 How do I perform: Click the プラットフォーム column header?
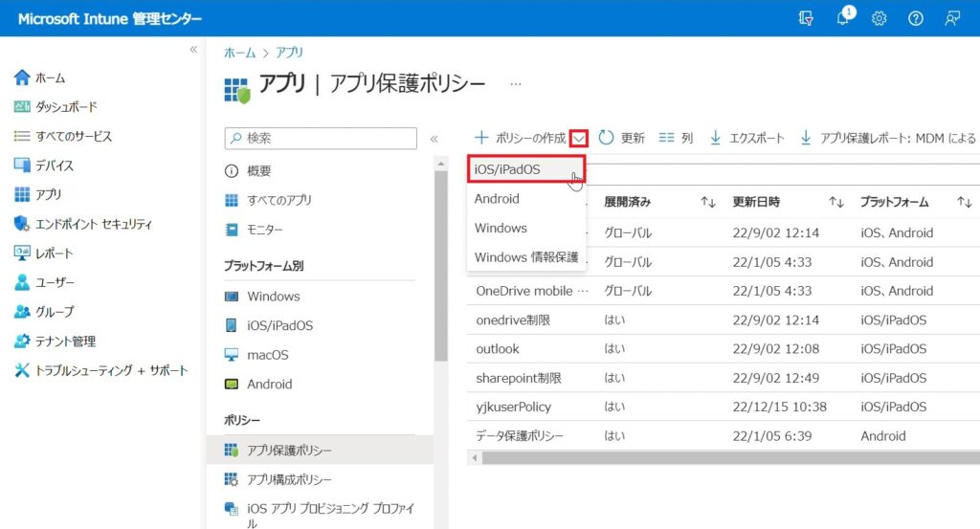click(895, 202)
